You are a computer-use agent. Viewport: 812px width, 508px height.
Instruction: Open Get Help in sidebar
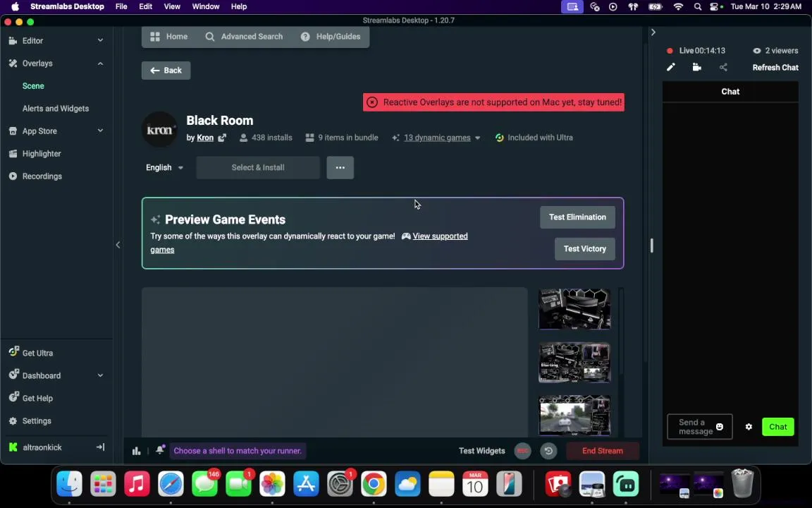coord(37,398)
